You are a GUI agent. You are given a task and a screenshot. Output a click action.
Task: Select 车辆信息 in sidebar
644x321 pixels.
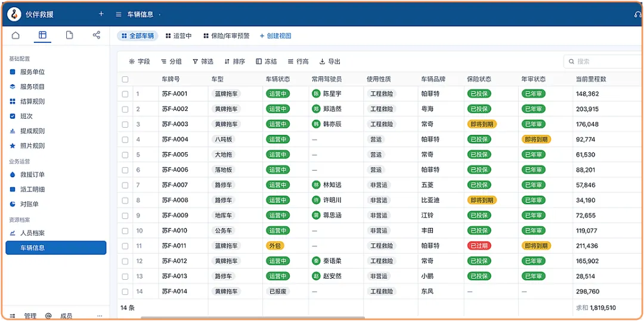tap(56, 248)
